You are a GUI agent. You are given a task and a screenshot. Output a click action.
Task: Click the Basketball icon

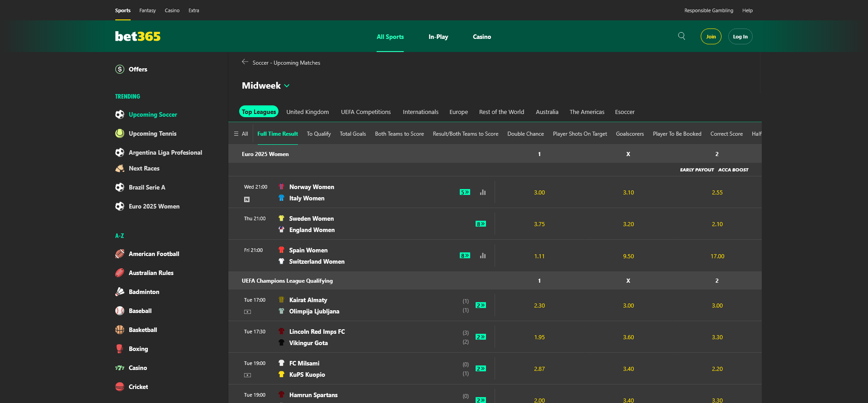pos(120,330)
